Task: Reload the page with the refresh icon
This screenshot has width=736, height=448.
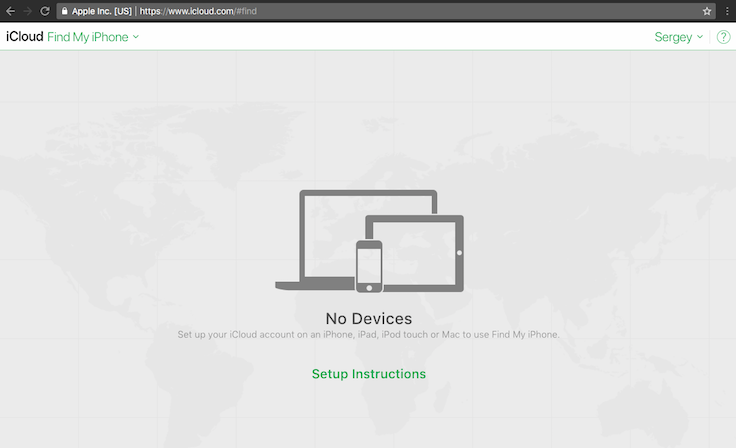Action: (45, 11)
